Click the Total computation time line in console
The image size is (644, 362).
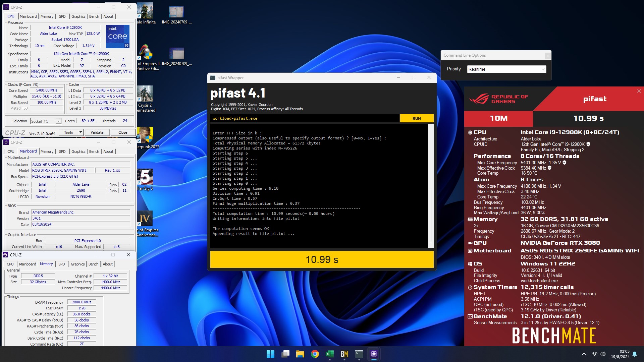point(273,214)
